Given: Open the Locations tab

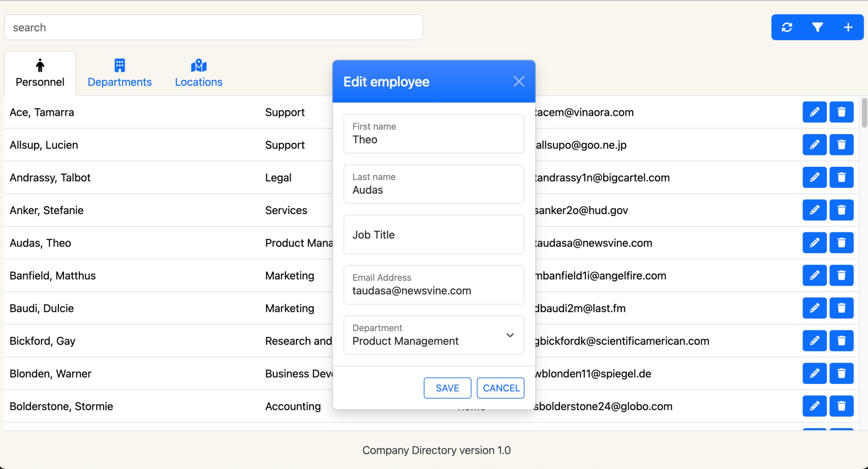Looking at the screenshot, I should [199, 73].
